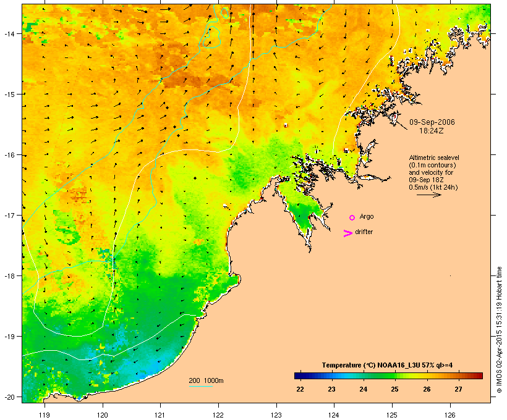Click the latitude label -20
Image resolution: width=507 pixels, height=420 pixels.
tap(9, 397)
